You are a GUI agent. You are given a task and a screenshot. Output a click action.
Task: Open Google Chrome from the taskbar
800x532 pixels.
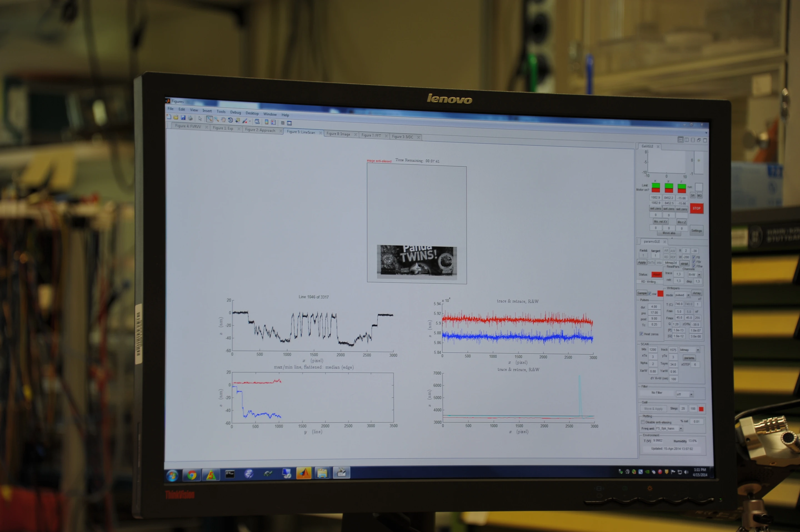tap(192, 475)
